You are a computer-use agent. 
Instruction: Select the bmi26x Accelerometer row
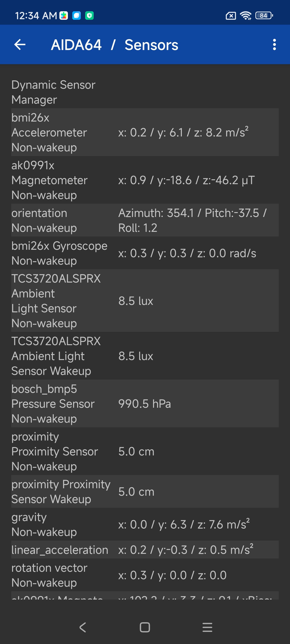pyautogui.click(x=145, y=132)
